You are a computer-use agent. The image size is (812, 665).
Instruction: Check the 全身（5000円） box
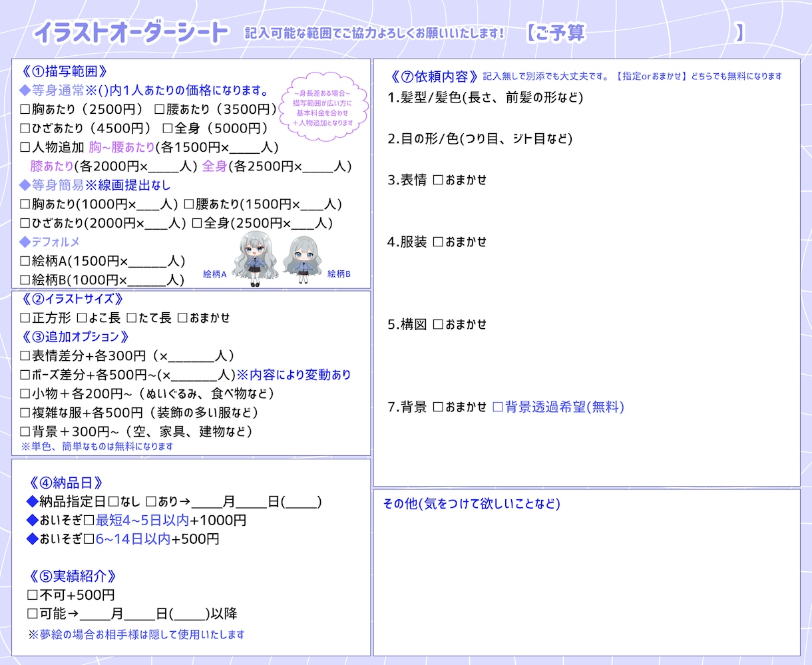(168, 128)
